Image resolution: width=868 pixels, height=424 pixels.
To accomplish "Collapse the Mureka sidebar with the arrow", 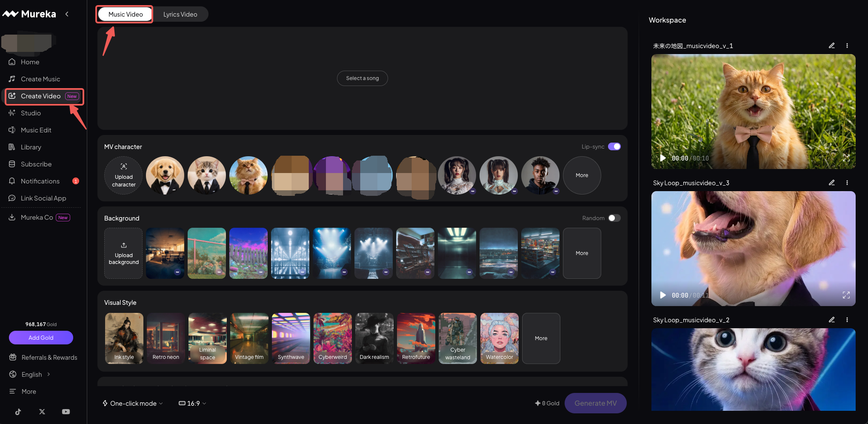I will tap(67, 14).
